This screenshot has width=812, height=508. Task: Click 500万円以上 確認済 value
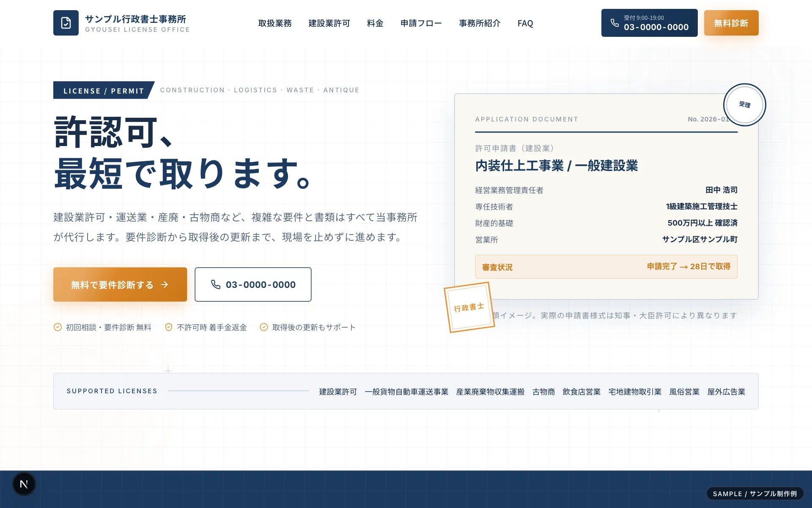coord(702,223)
